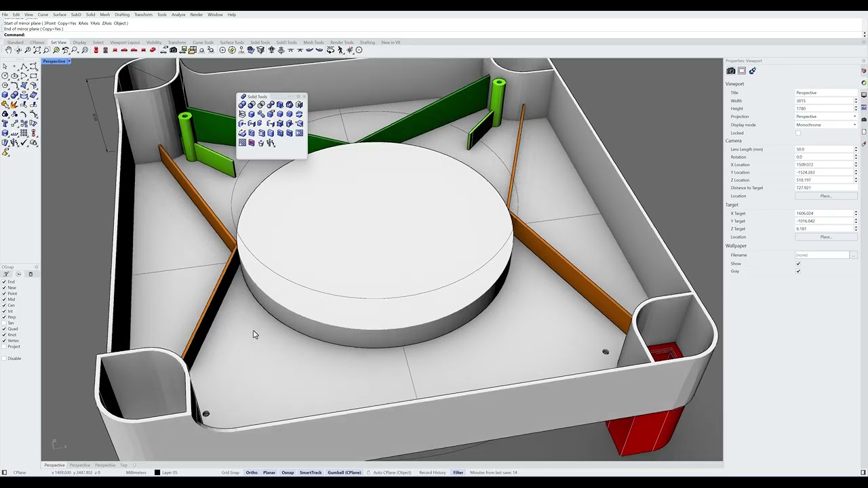This screenshot has height=488, width=868.
Task: Toggle the Locked viewport checkbox
Action: click(797, 133)
